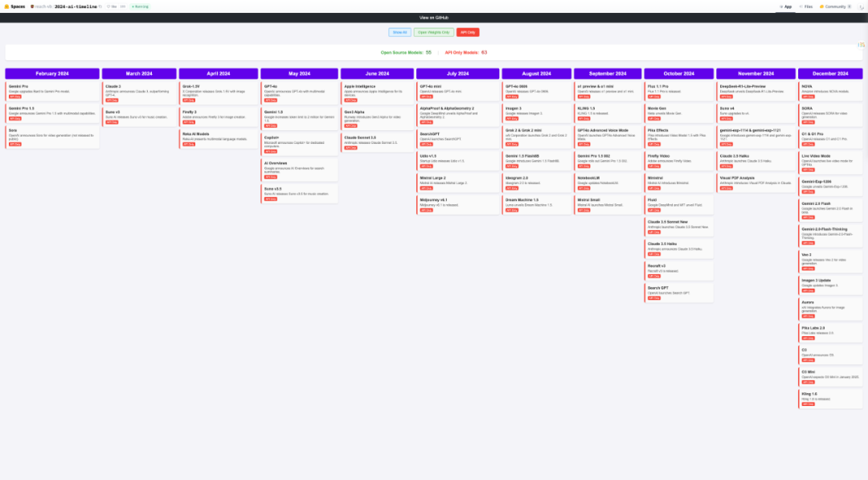Image resolution: width=868 pixels, height=480 pixels.
Task: Select the Veo 2 card
Action: (x=830, y=261)
